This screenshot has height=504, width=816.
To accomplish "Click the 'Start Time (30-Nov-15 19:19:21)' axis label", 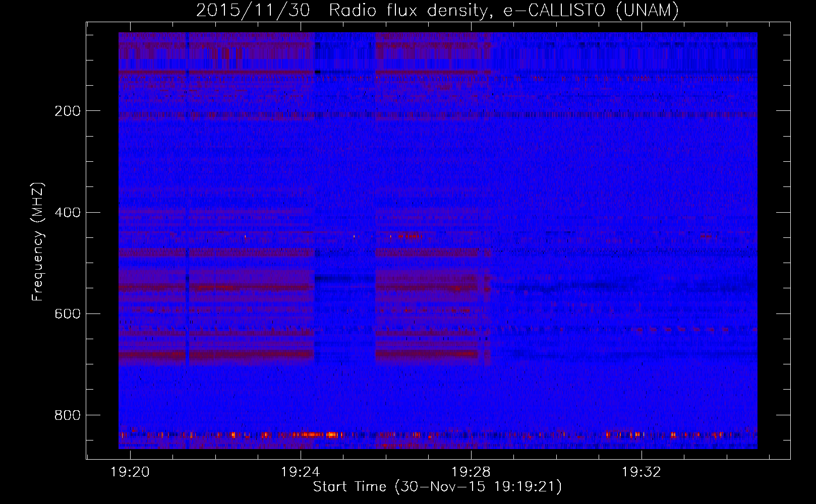I will [437, 487].
